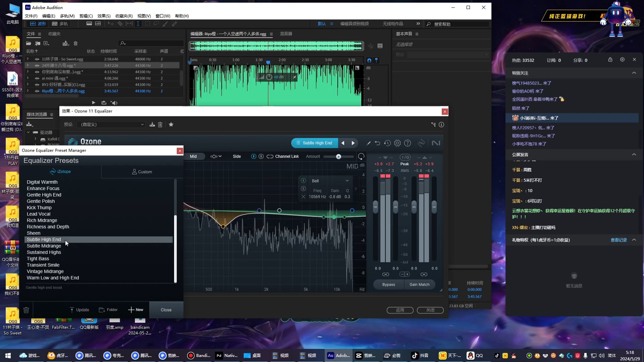The height and width of the screenshot is (362, 644).
Task: Select the Sustained Highs preset
Action: click(x=44, y=252)
